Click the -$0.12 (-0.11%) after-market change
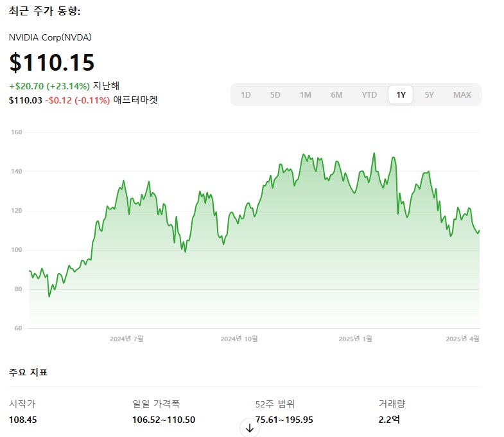504x437 pixels. pyautogui.click(x=78, y=100)
